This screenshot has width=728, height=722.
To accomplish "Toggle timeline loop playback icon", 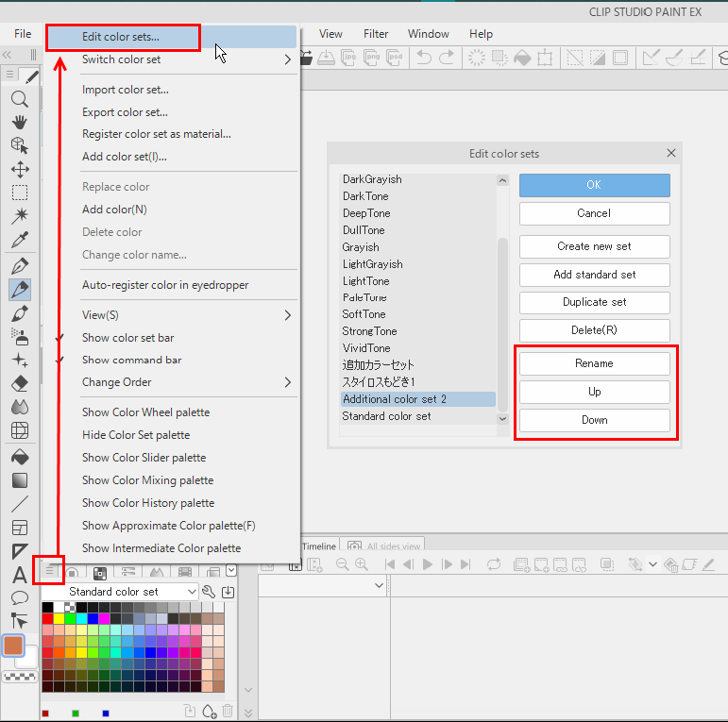I will [494, 564].
